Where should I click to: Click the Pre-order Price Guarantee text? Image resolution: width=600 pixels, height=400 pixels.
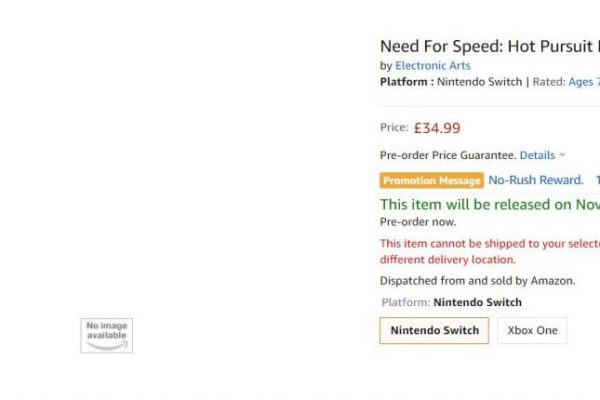(448, 155)
